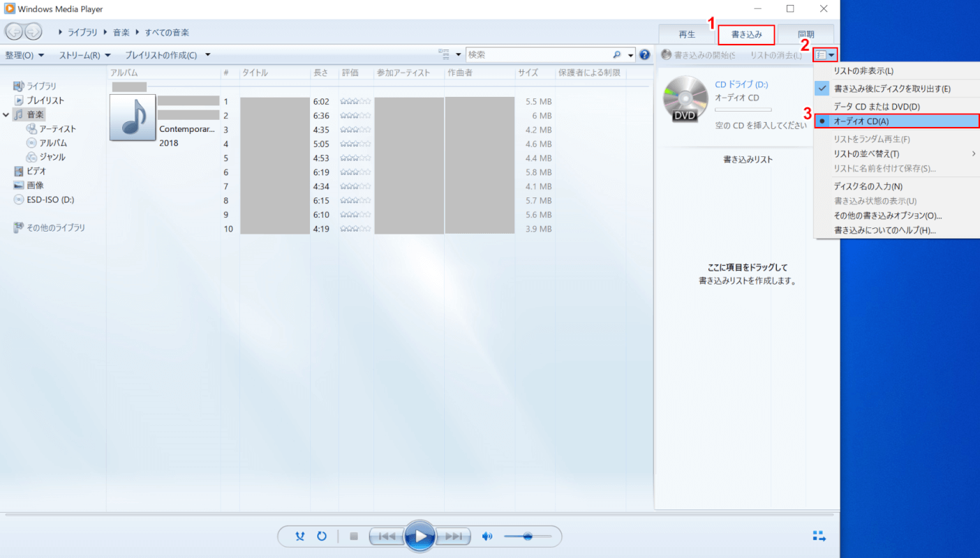
Task: Toggle shuffle playback
Action: pyautogui.click(x=300, y=536)
